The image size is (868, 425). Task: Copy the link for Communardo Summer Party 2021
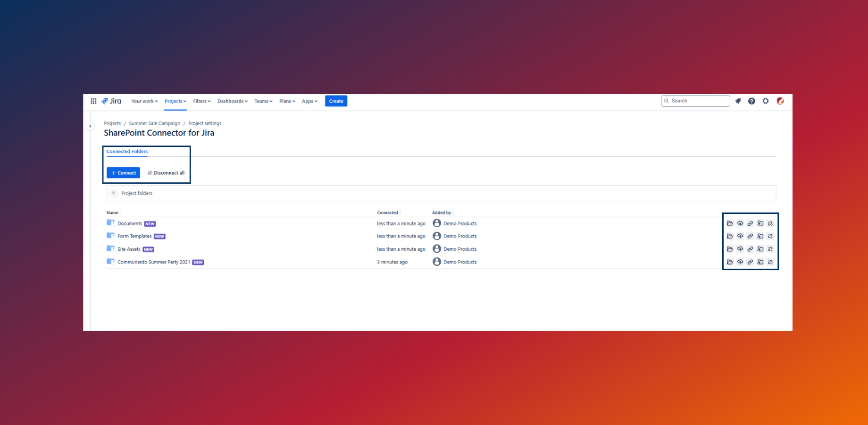coord(750,262)
